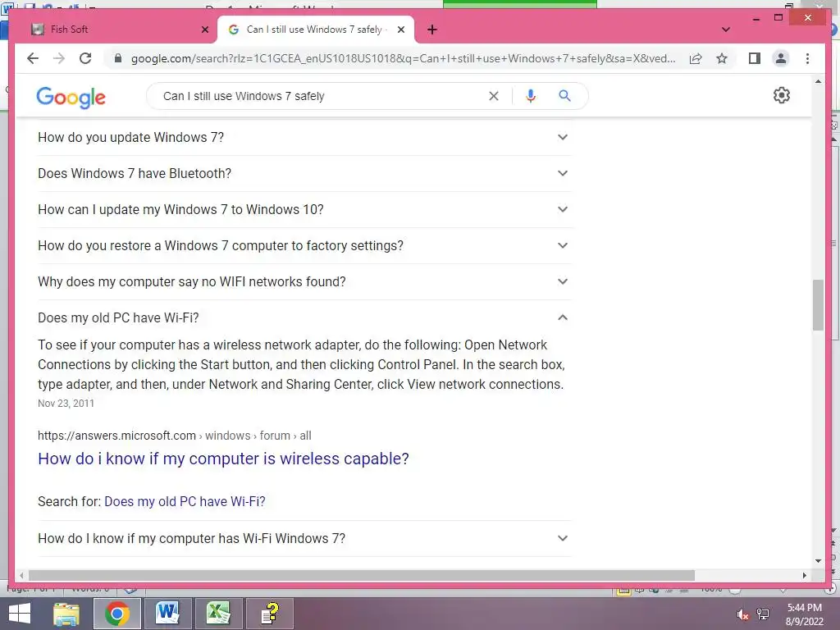Select the 'Can I still use Windows 7 safely' tab

[x=316, y=30]
